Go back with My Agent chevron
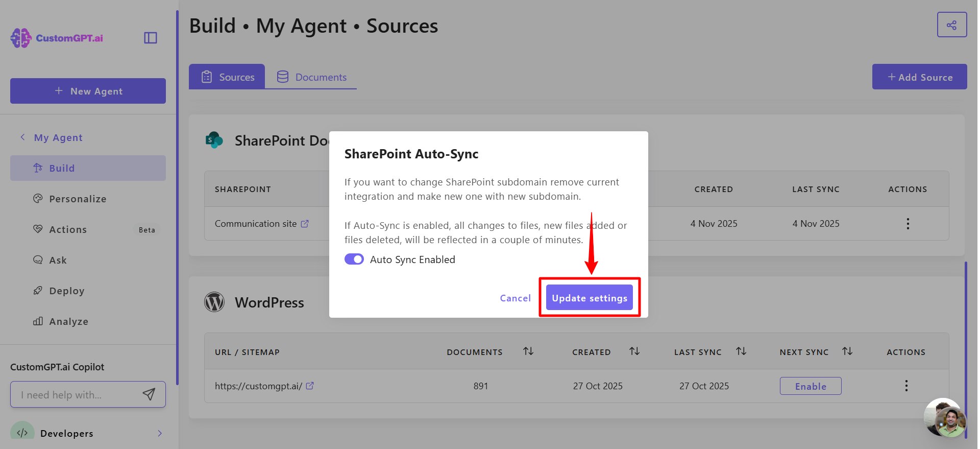This screenshot has width=980, height=449. 22,137
